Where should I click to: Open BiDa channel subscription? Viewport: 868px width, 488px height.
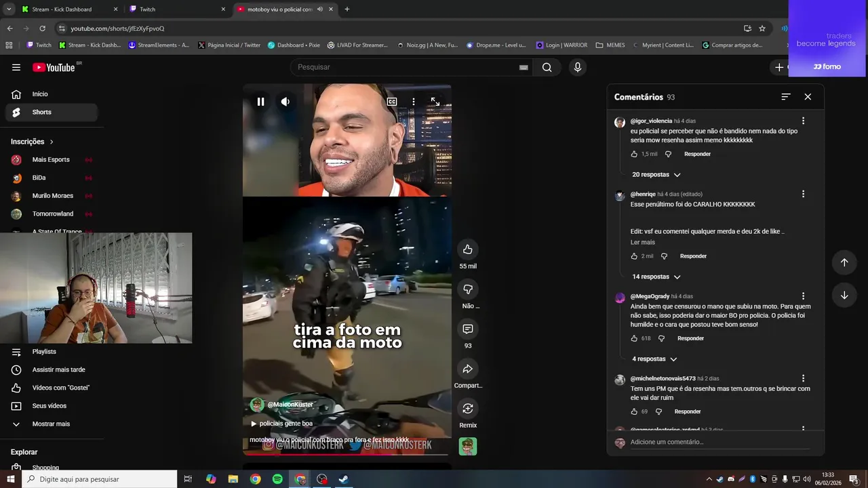52,178
